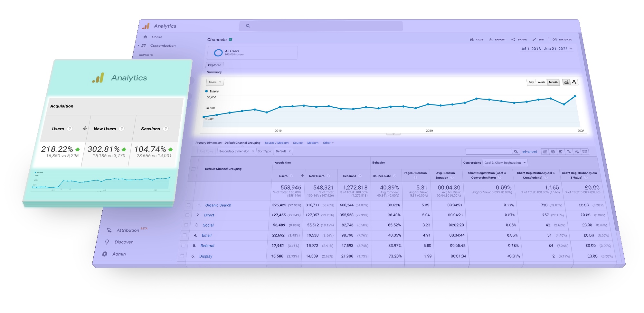The width and height of the screenshot is (644, 313).
Task: Check the Email row checkbox
Action: (185, 235)
